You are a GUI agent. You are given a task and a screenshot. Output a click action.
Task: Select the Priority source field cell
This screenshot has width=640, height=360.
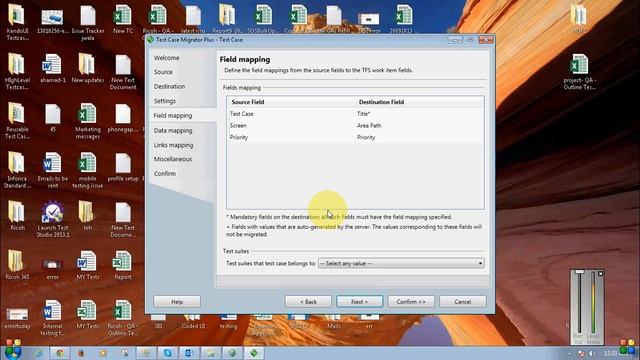[239, 138]
